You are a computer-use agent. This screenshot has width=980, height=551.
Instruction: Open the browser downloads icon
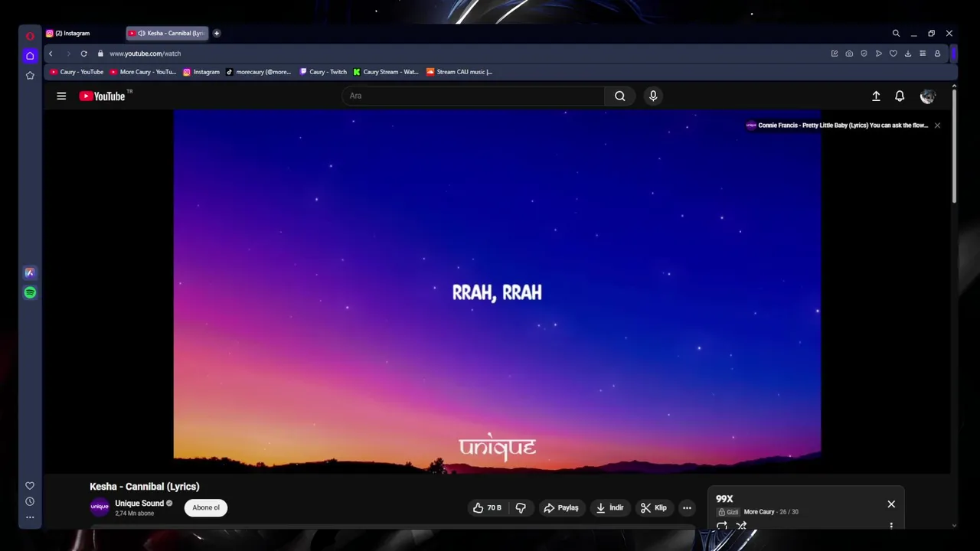point(908,54)
